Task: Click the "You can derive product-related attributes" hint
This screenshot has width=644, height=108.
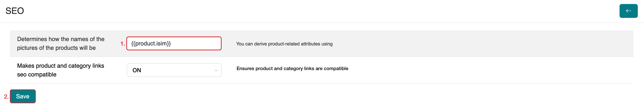Action: click(x=284, y=44)
